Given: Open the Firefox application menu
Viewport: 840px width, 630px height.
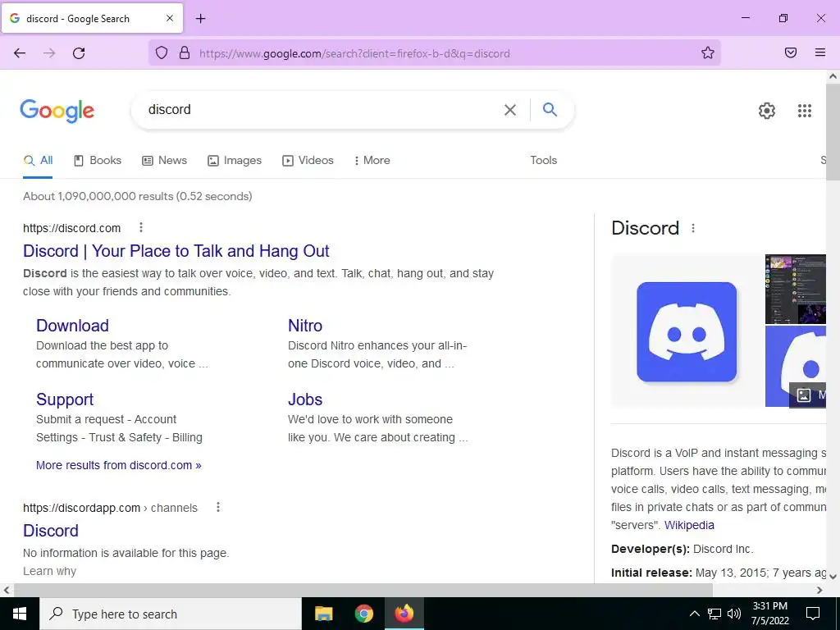Looking at the screenshot, I should pyautogui.click(x=819, y=52).
